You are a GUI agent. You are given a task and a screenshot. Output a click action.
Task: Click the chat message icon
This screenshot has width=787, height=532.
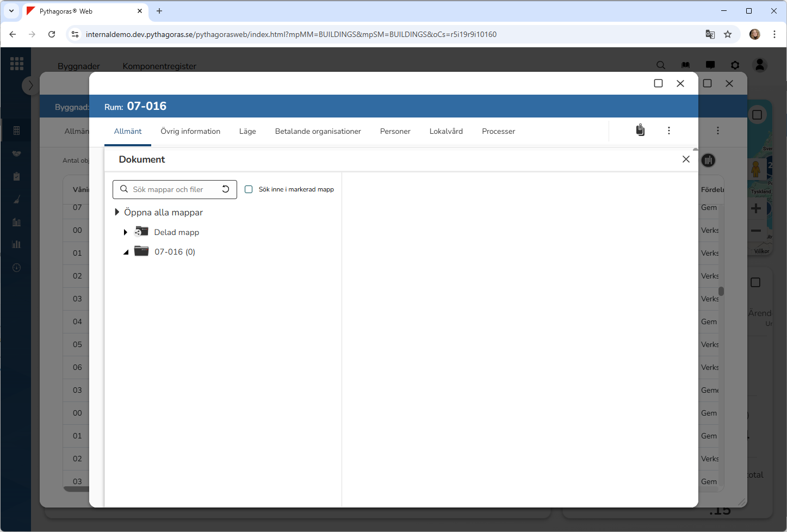point(710,65)
